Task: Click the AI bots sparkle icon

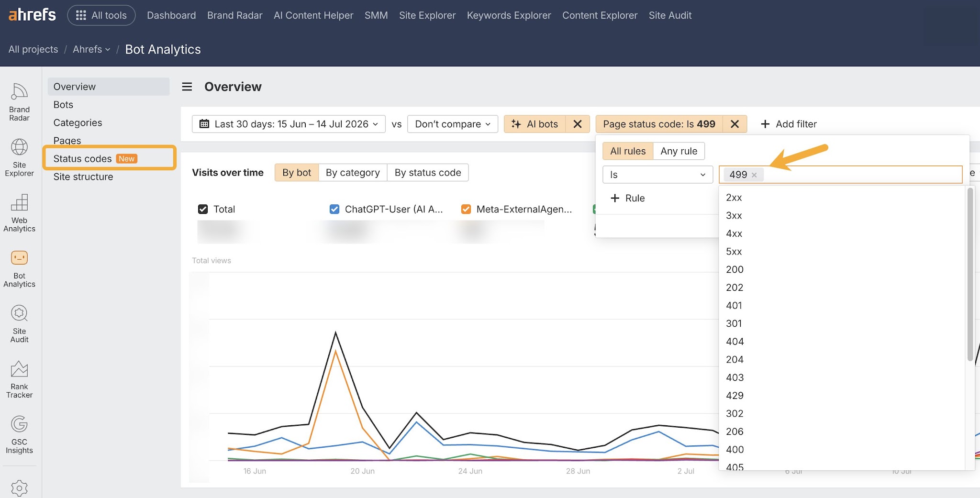Action: [516, 124]
